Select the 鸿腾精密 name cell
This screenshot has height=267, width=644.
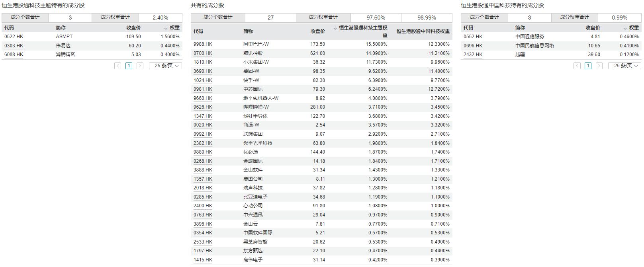click(x=66, y=55)
